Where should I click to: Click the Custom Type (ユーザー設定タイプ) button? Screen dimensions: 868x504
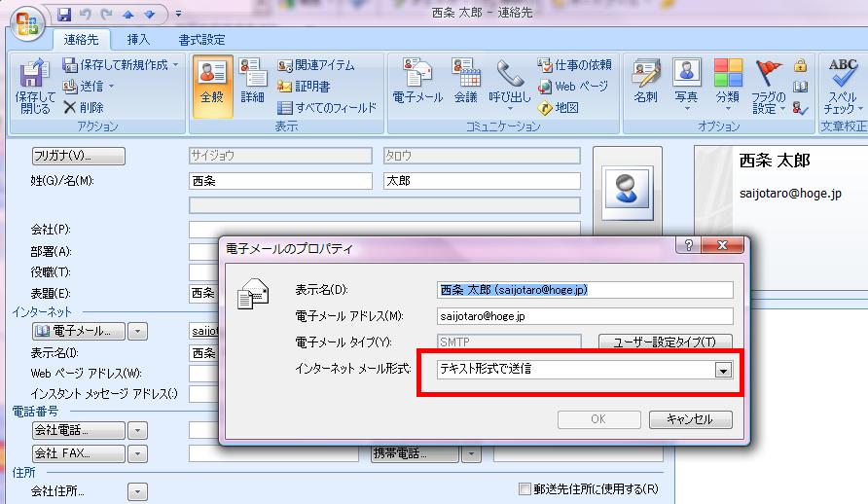click(x=666, y=342)
